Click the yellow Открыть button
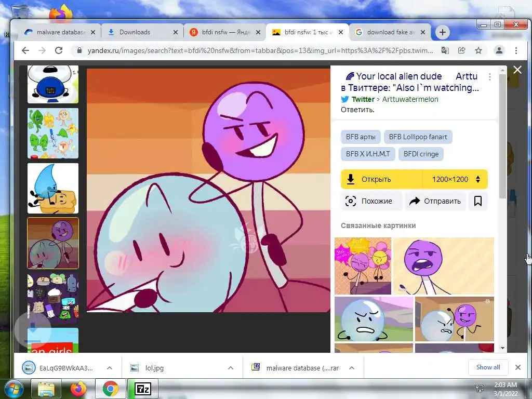 [382, 179]
